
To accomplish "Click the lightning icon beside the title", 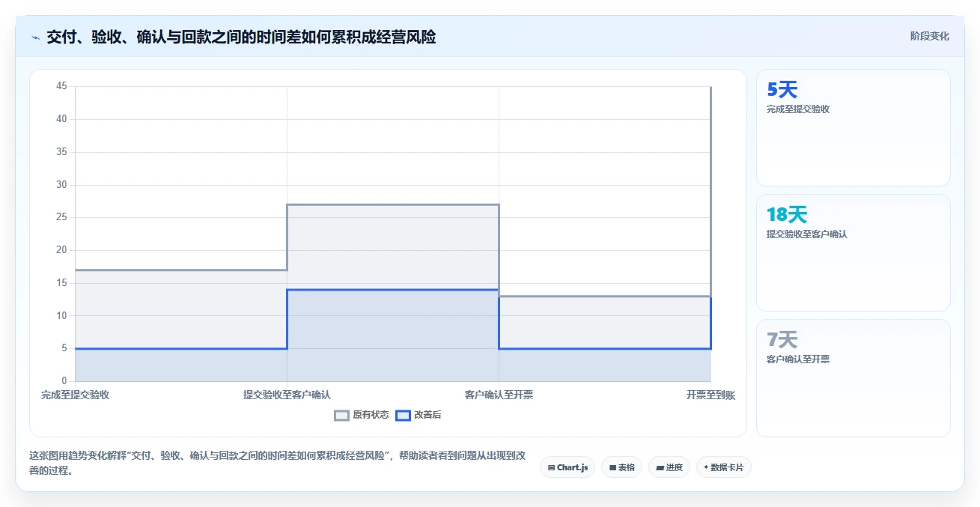I will point(35,37).
